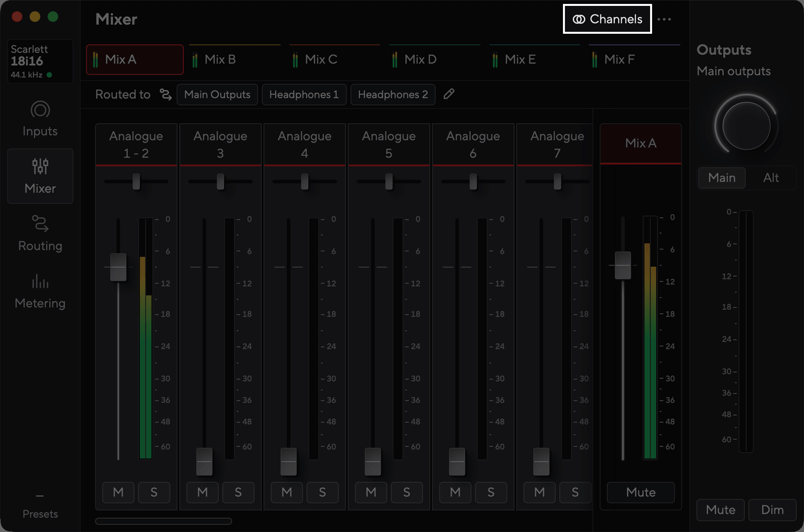Solo the Analogue 3 channel

pos(238,492)
